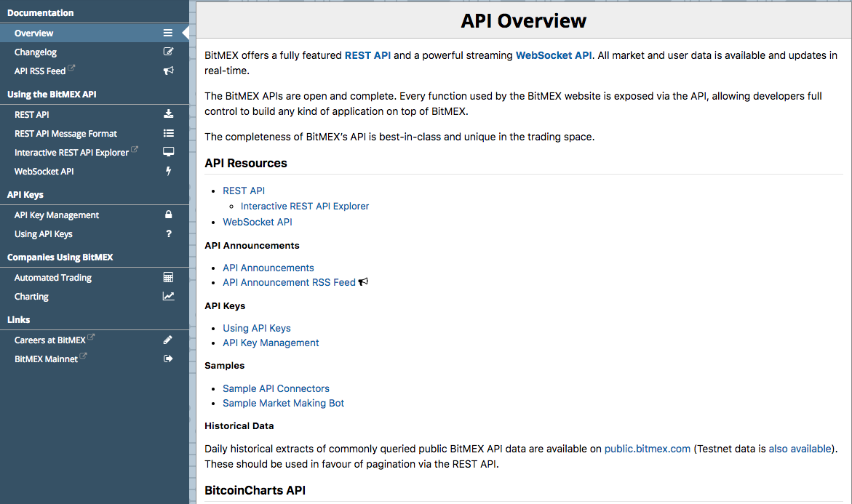Image resolution: width=852 pixels, height=504 pixels.
Task: Open the API Announcements link
Action: [268, 268]
